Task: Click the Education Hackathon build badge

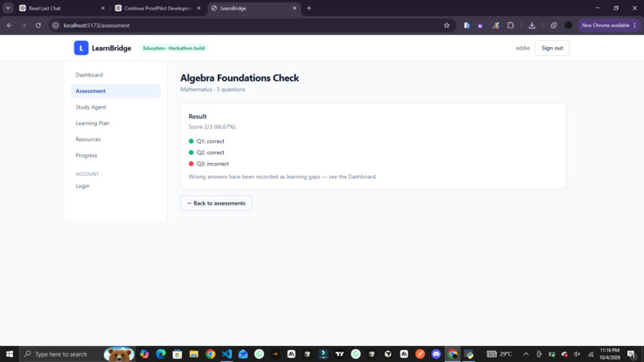Action: [x=173, y=48]
